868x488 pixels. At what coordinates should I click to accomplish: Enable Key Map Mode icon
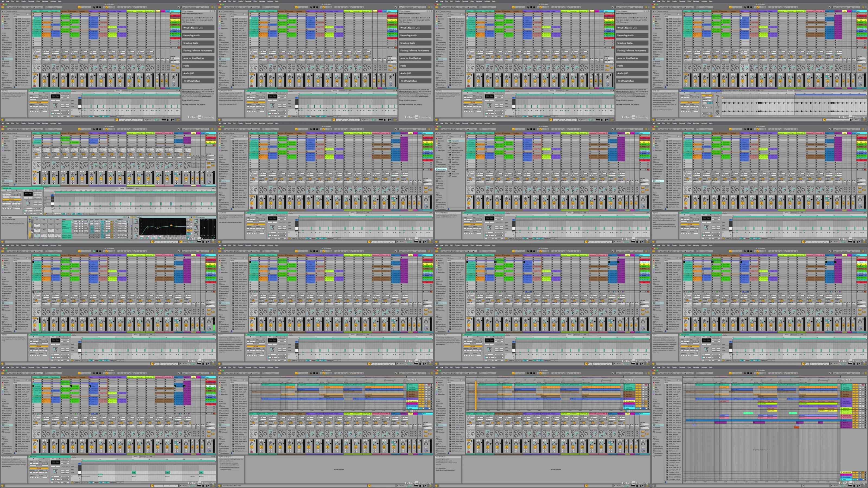click(x=184, y=7)
